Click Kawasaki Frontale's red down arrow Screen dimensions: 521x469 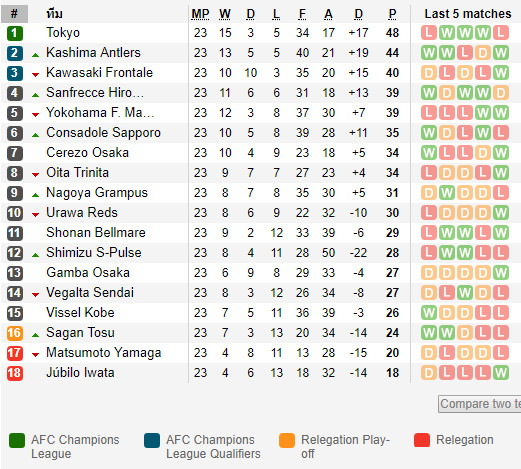35,75
